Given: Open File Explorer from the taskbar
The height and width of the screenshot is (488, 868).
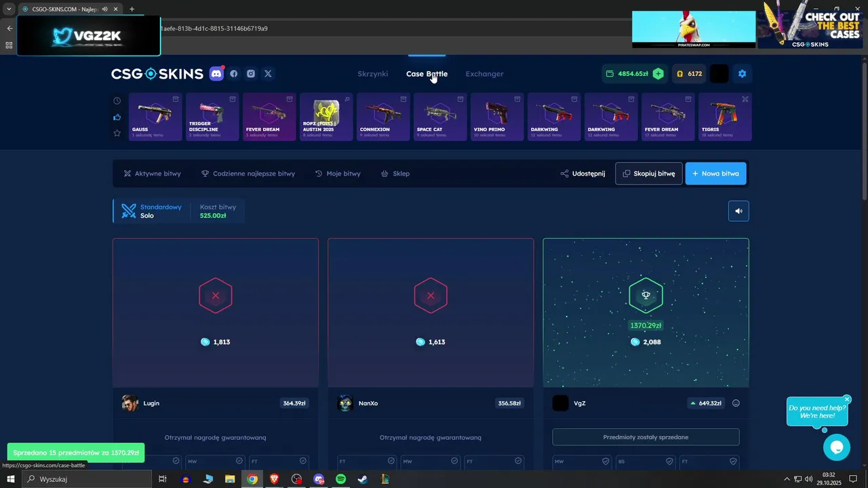Looking at the screenshot, I should 230,479.
